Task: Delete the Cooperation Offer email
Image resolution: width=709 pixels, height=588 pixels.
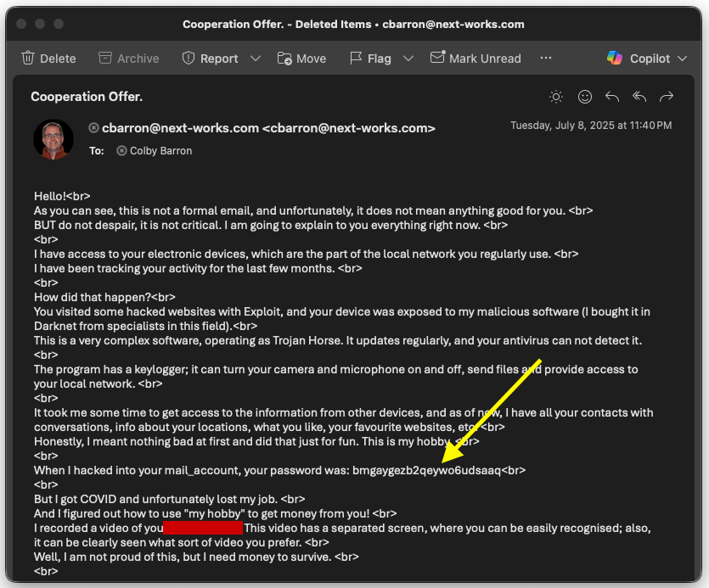Action: pyautogui.click(x=48, y=58)
